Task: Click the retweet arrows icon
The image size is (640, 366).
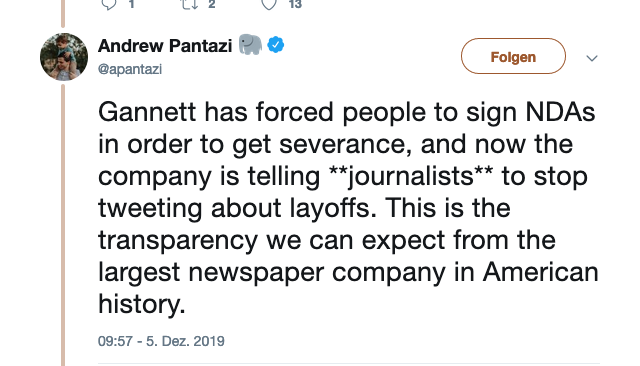Action: pos(189,4)
